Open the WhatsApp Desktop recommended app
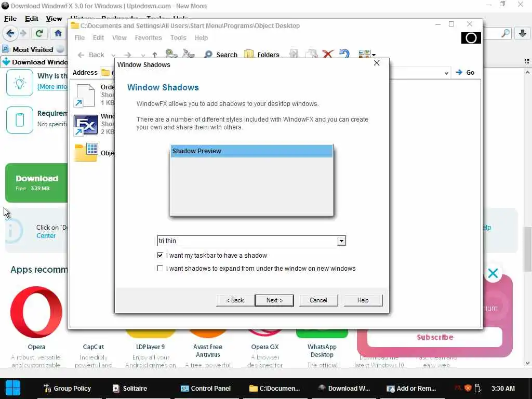The height and width of the screenshot is (399, 532). [x=322, y=351]
